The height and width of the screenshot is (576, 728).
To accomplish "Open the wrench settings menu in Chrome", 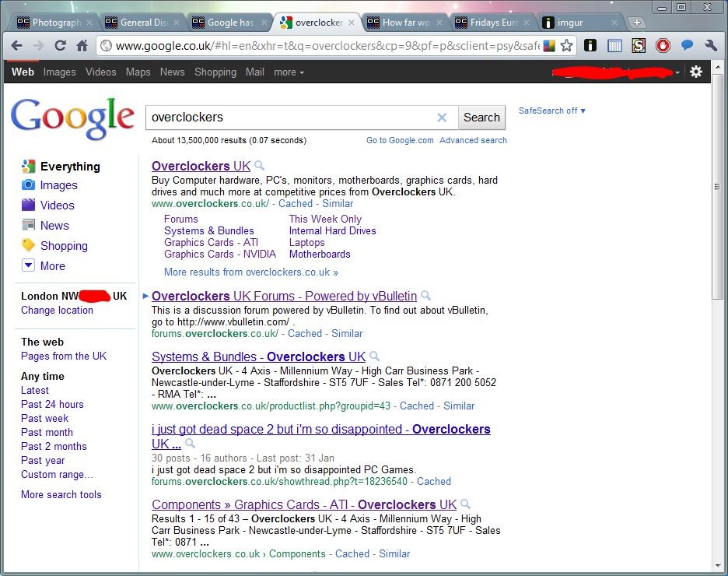I will pyautogui.click(x=711, y=45).
